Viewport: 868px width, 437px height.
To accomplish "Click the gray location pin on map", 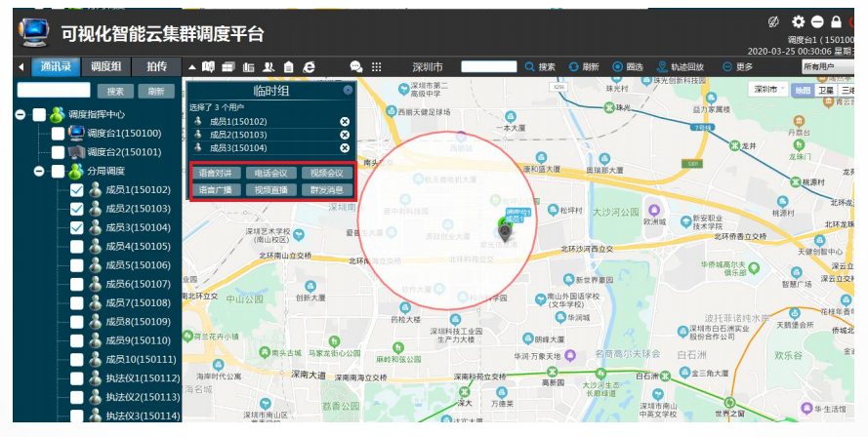I will 505,232.
